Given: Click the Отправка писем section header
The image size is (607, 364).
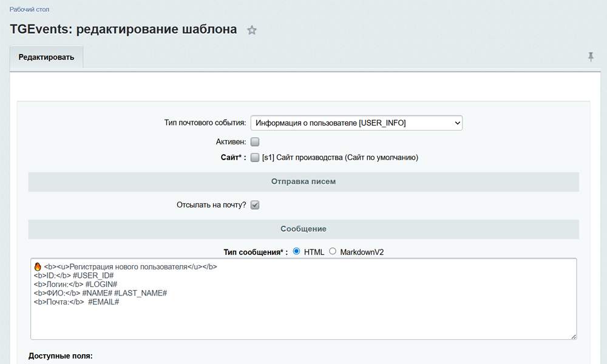Looking at the screenshot, I should tap(303, 181).
